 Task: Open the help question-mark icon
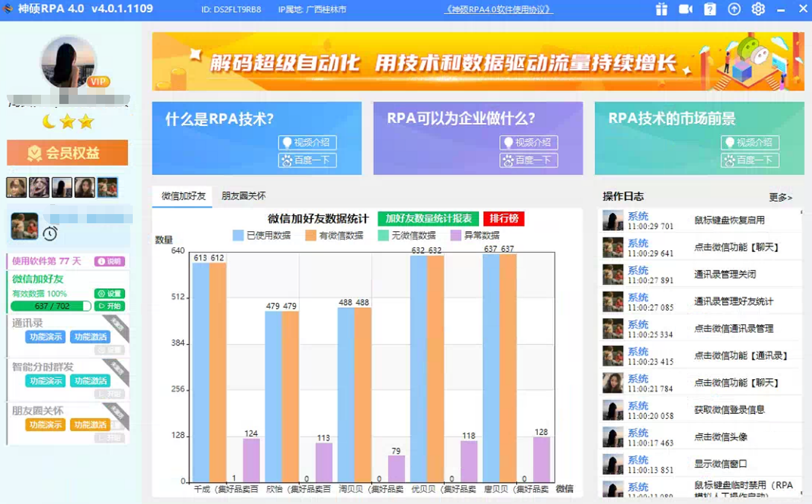(710, 9)
